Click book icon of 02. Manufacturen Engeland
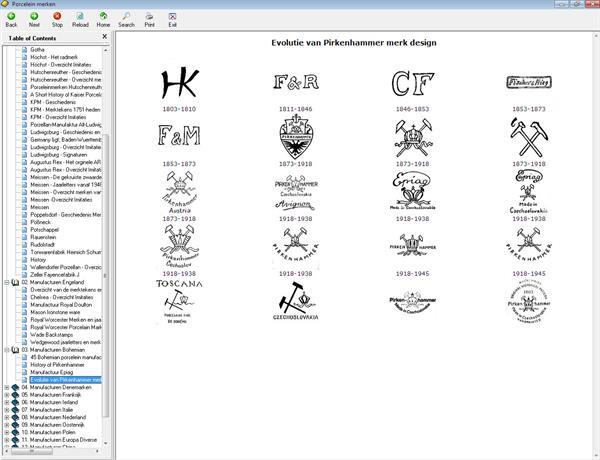 (x=15, y=282)
